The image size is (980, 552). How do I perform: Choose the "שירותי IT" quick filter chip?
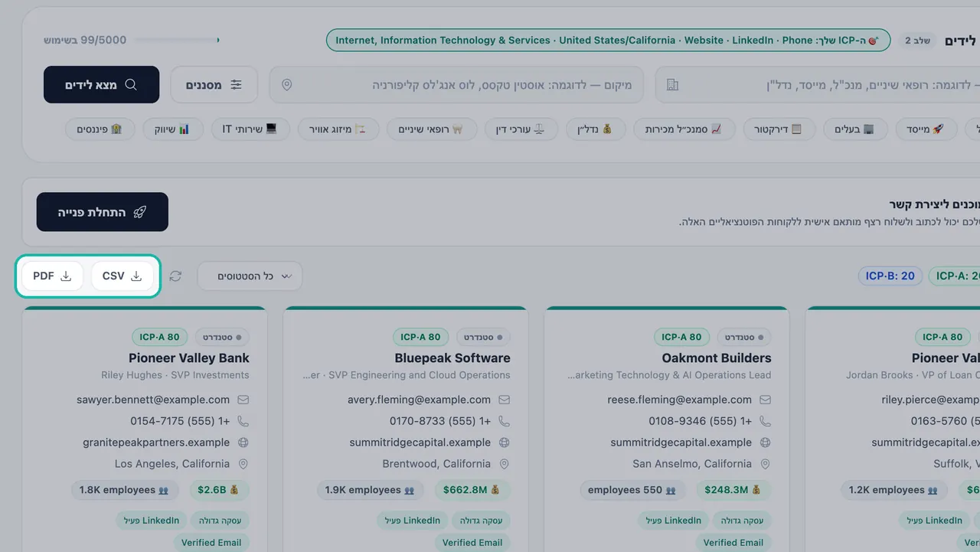coord(250,129)
